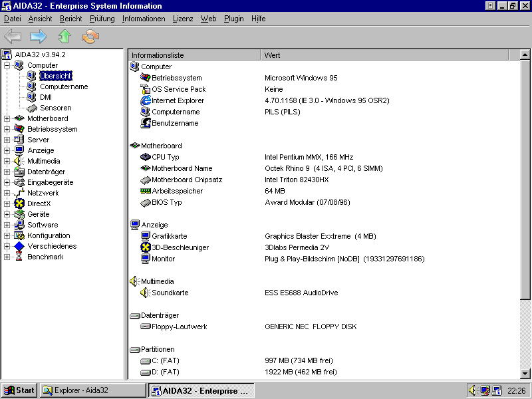
Task: Refresh the page with orange arrows icon
Action: (x=90, y=37)
